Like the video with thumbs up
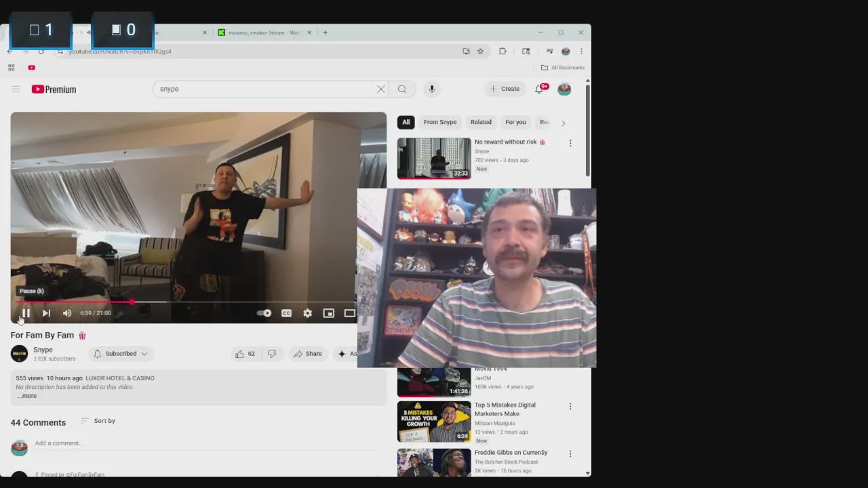 coord(245,354)
